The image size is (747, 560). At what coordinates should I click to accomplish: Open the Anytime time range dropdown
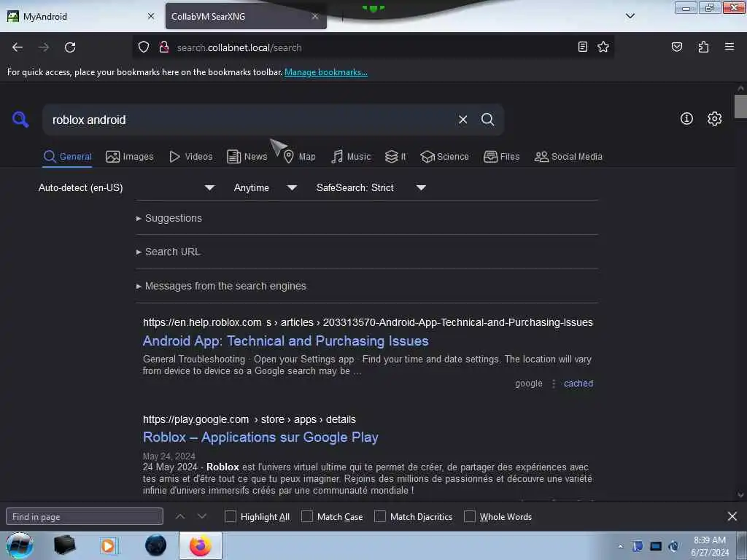click(x=265, y=187)
